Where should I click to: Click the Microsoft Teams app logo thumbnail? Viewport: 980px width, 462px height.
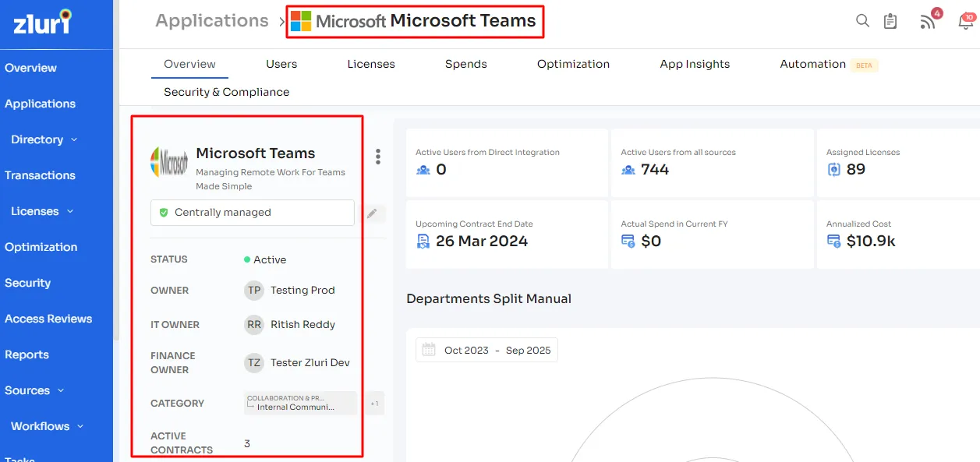[169, 162]
